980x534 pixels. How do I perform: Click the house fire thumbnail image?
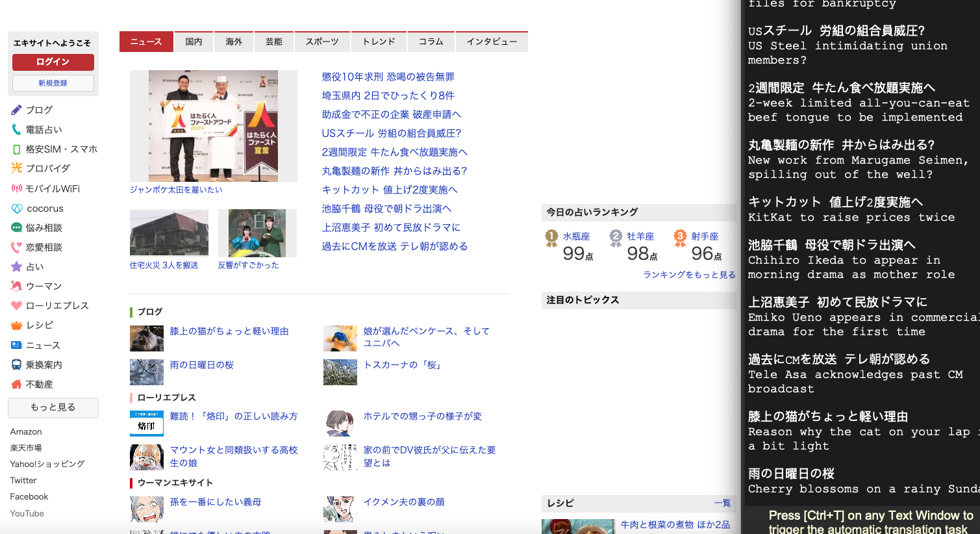[169, 233]
